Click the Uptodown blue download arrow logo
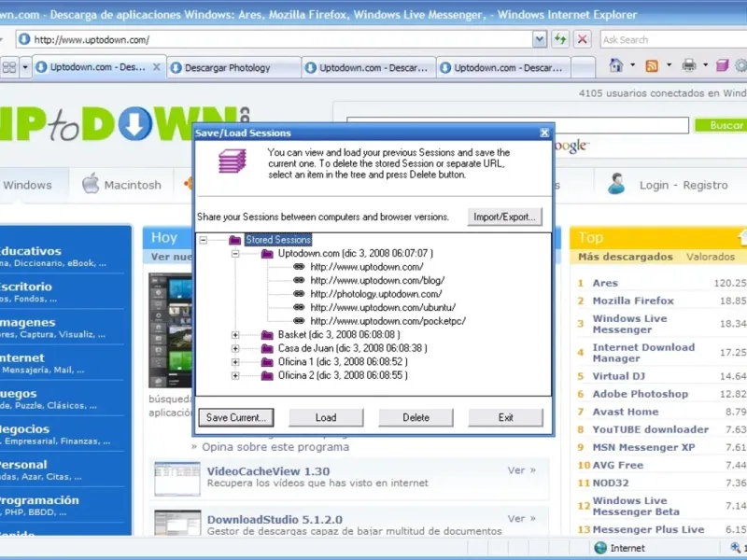Image resolution: width=747 pixels, height=560 pixels. pyautogui.click(x=134, y=123)
